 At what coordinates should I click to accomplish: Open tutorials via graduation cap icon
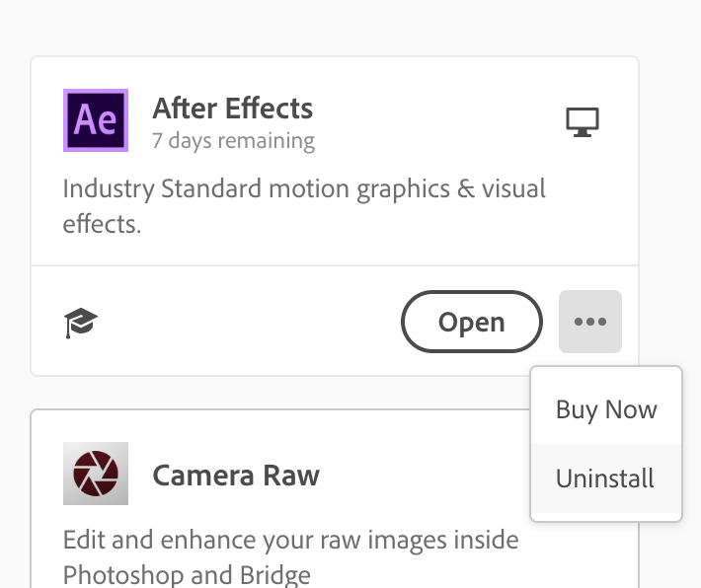81,322
